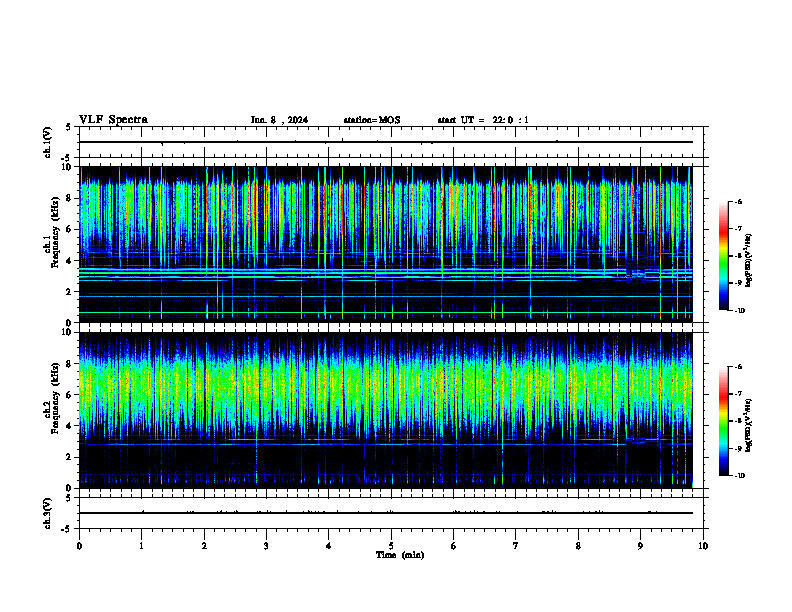
Task: Click the 'ch.1(V)' axis label at top
Action: (x=48, y=142)
